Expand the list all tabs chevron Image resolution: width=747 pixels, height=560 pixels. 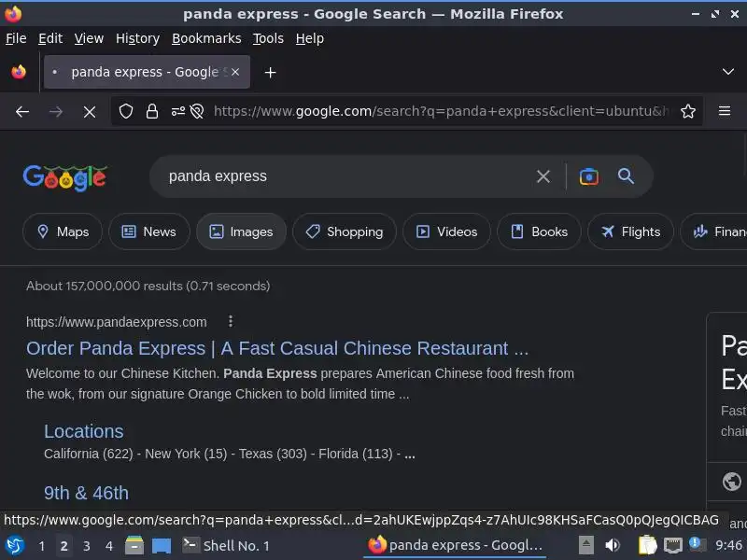click(x=728, y=72)
